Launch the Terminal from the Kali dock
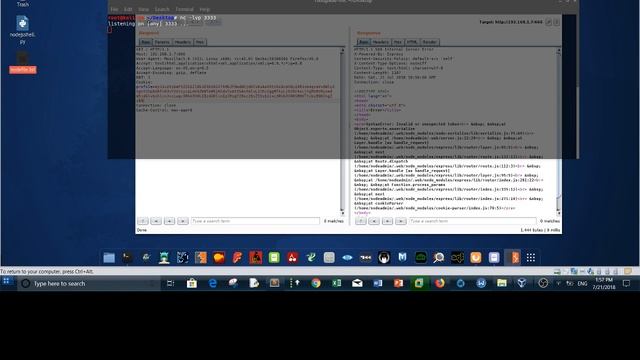The width and height of the screenshot is (640, 360). tap(127, 258)
